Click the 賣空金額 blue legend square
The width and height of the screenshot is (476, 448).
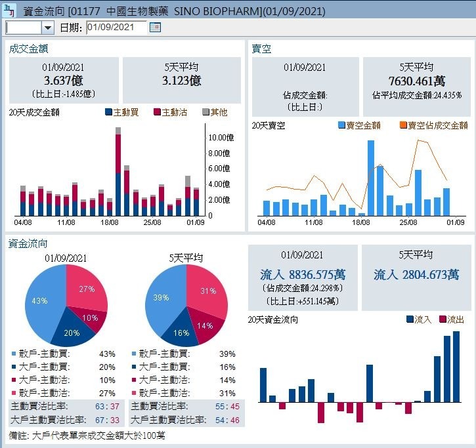pyautogui.click(x=341, y=125)
